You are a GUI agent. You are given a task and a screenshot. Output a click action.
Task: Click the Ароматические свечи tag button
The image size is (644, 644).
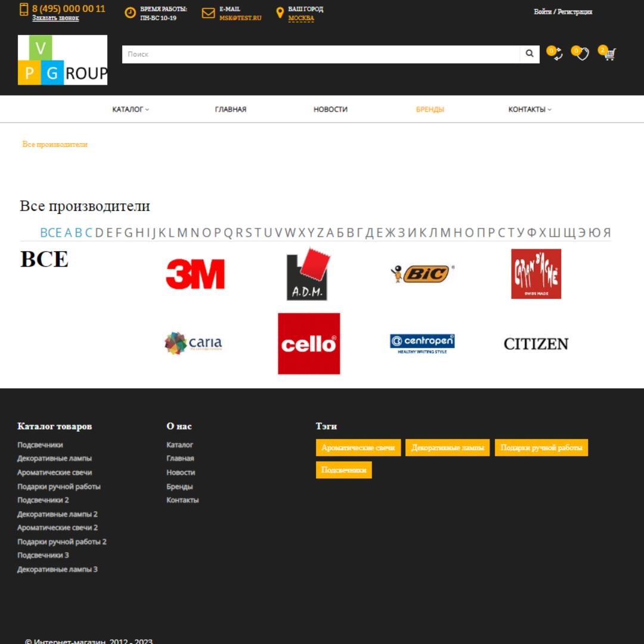pos(358,448)
